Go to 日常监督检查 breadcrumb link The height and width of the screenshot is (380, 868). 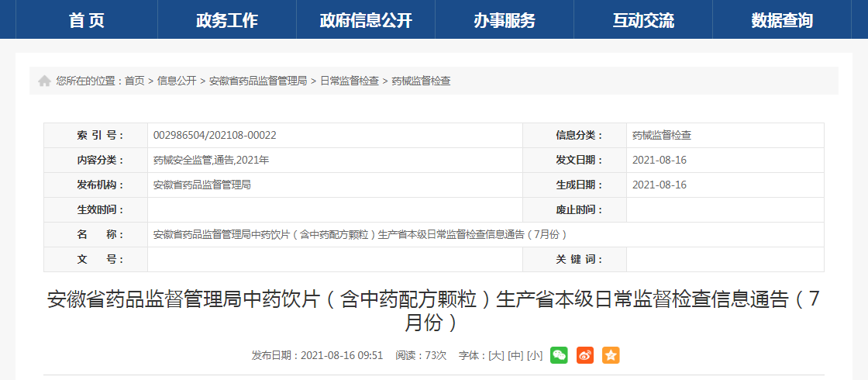[x=350, y=81]
